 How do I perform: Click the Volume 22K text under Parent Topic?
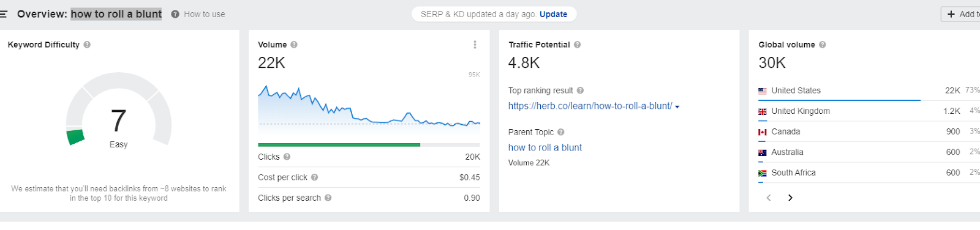pyautogui.click(x=529, y=163)
